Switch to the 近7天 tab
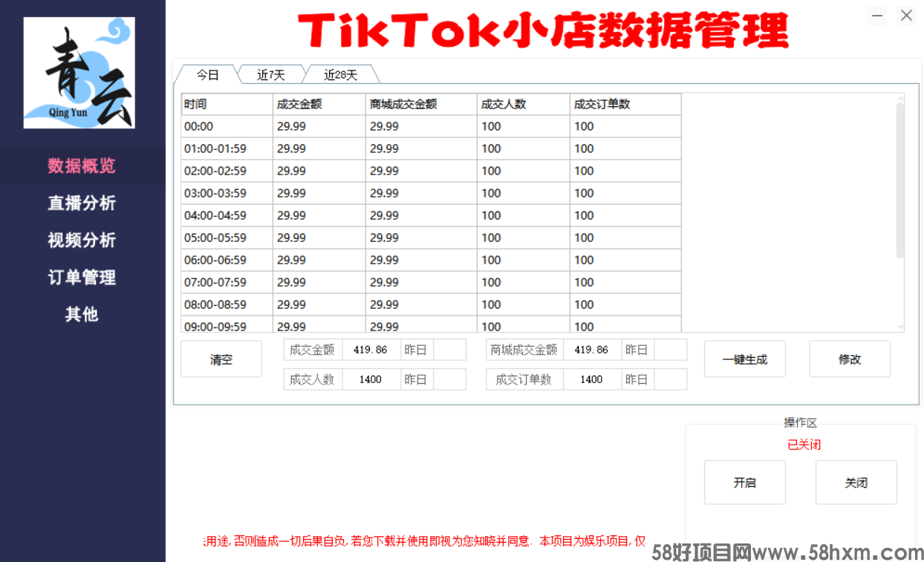 tap(271, 74)
